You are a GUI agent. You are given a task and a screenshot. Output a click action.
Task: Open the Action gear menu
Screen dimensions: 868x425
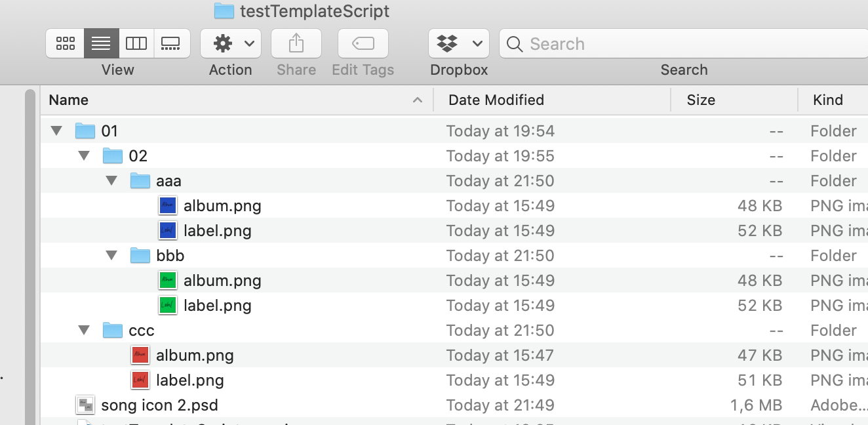(x=230, y=44)
